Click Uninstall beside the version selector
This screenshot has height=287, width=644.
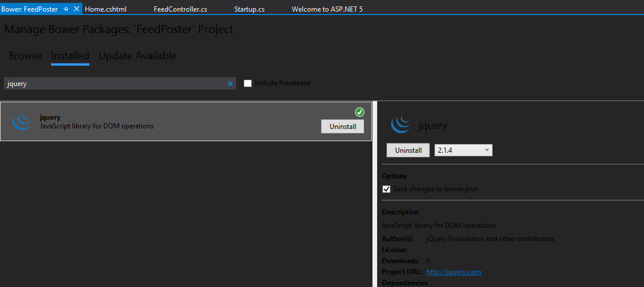click(408, 150)
